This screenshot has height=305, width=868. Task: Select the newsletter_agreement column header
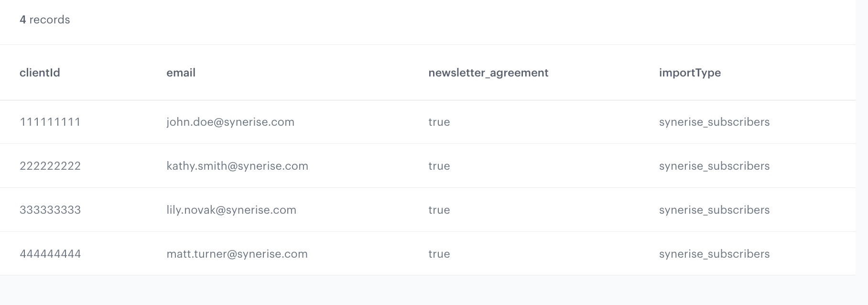point(488,73)
